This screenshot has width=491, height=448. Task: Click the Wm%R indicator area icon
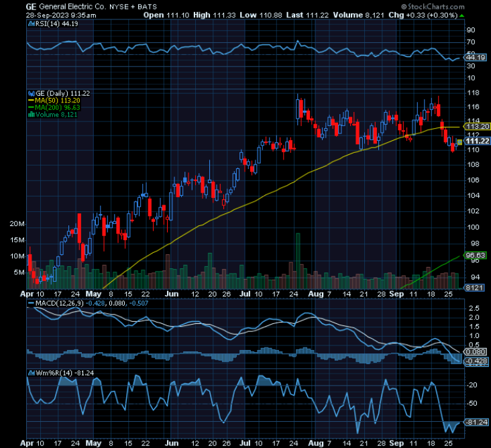click(x=32, y=373)
